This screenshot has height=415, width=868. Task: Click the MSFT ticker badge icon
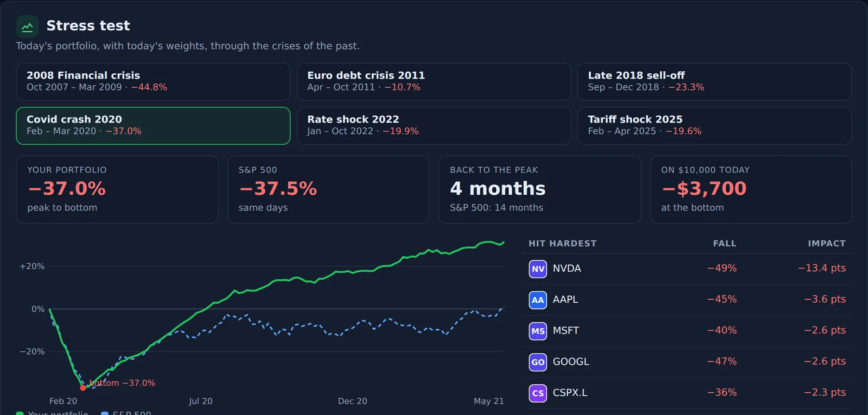(x=538, y=331)
